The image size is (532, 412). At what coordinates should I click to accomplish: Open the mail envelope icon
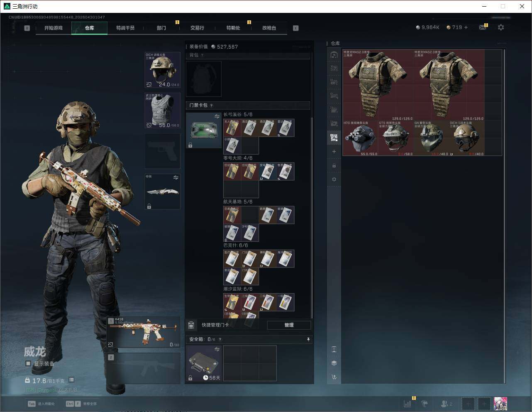(x=483, y=27)
